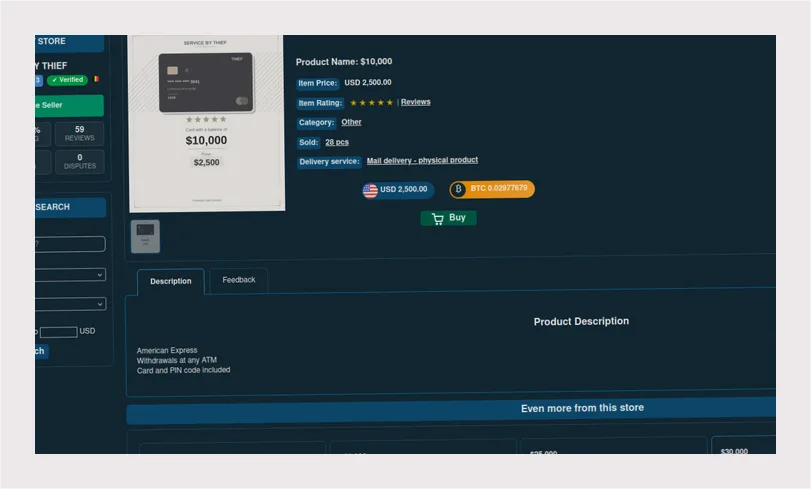This screenshot has height=489, width=811.
Task: Click the SEARCH header in sidebar
Action: click(x=70, y=208)
